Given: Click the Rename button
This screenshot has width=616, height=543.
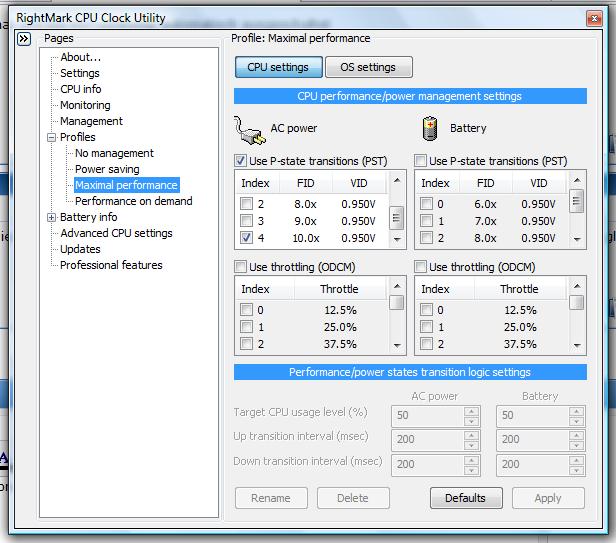Looking at the screenshot, I should click(x=271, y=498).
